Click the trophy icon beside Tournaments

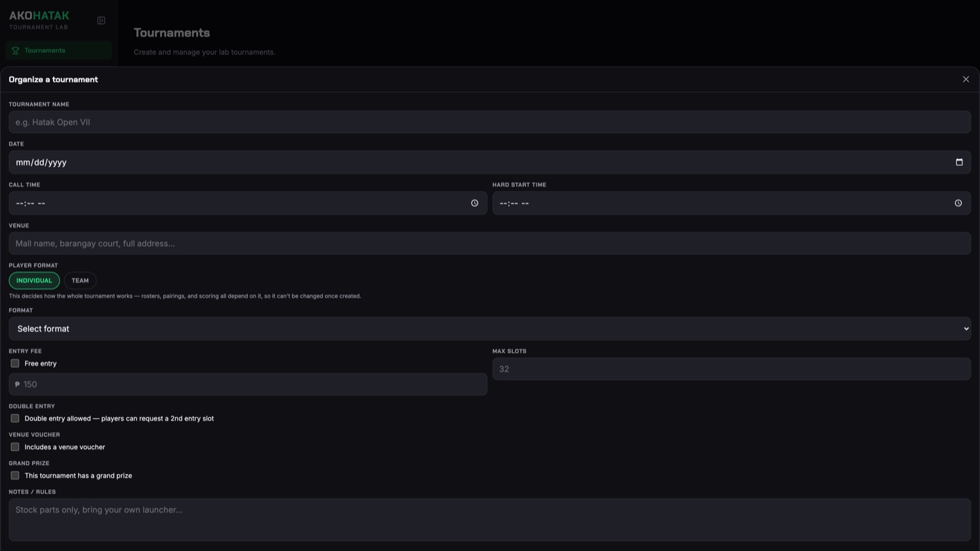coord(16,50)
